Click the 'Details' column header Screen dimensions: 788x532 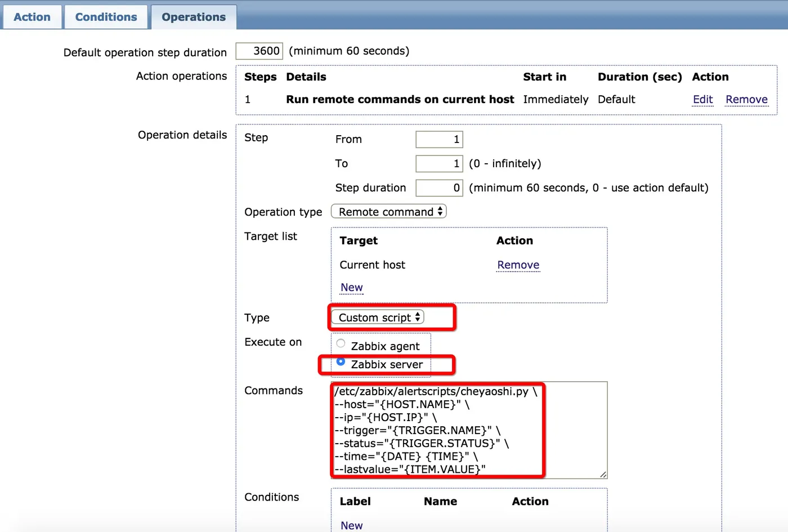[306, 77]
